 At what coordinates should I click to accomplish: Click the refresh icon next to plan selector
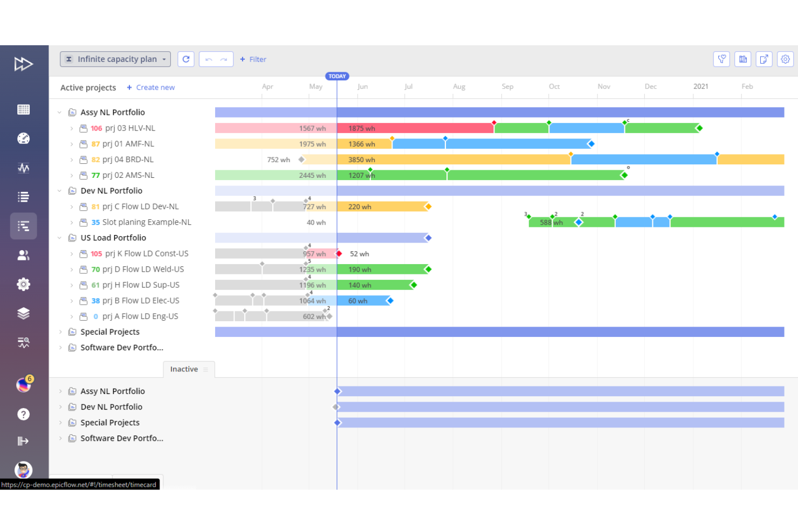coord(185,59)
